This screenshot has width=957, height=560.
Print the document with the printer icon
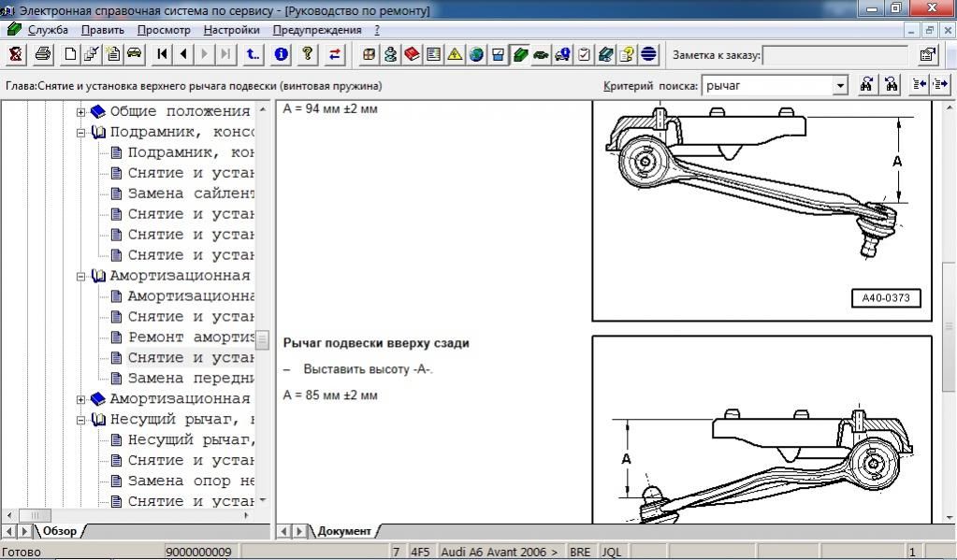coord(43,55)
